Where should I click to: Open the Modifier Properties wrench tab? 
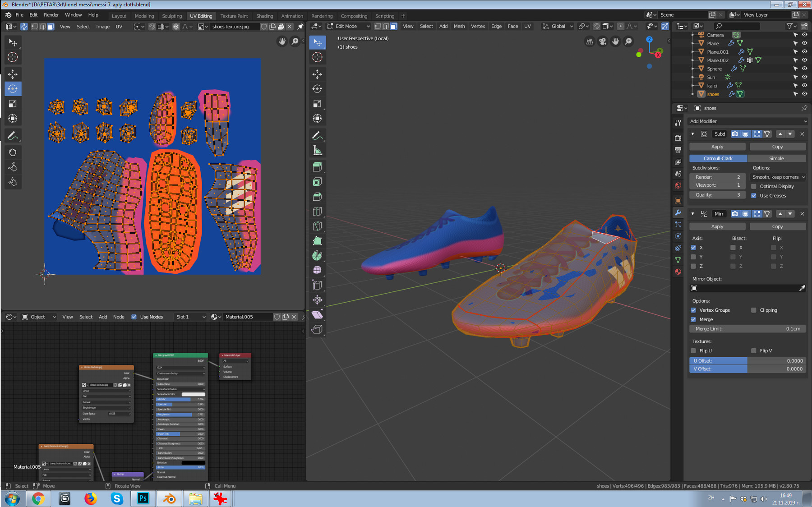click(x=678, y=212)
